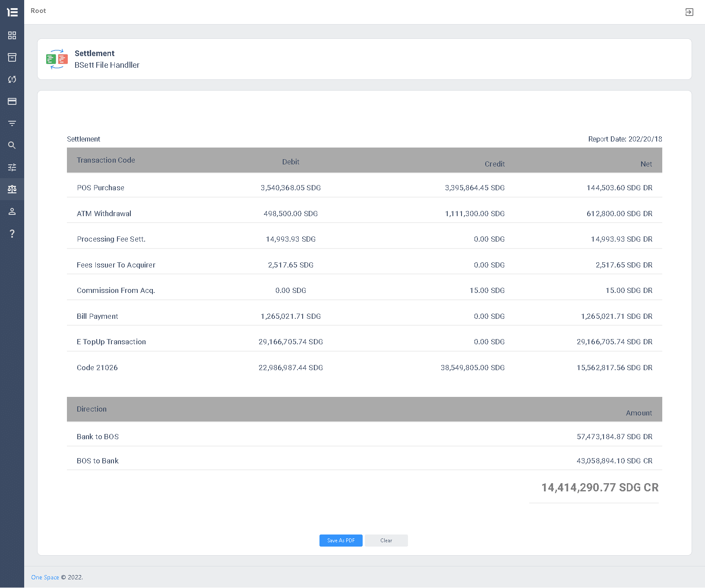Open the settings sliders icon in sidebar

pyautogui.click(x=12, y=167)
